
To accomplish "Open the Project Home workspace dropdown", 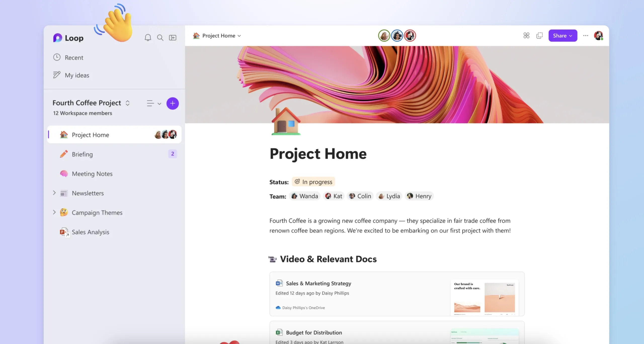I will click(239, 36).
